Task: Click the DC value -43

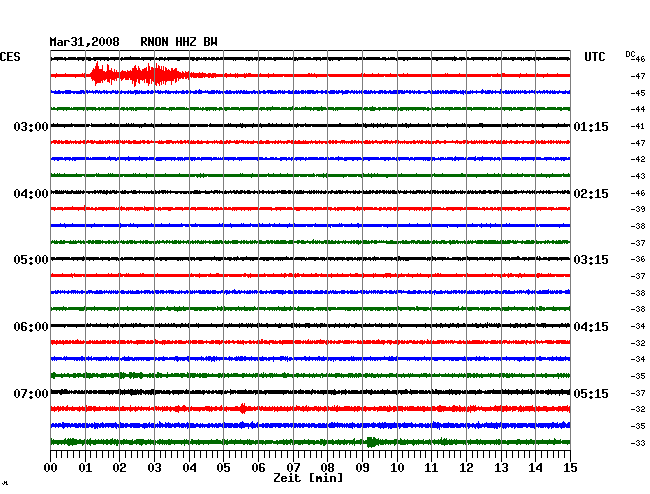Action: tap(638, 176)
